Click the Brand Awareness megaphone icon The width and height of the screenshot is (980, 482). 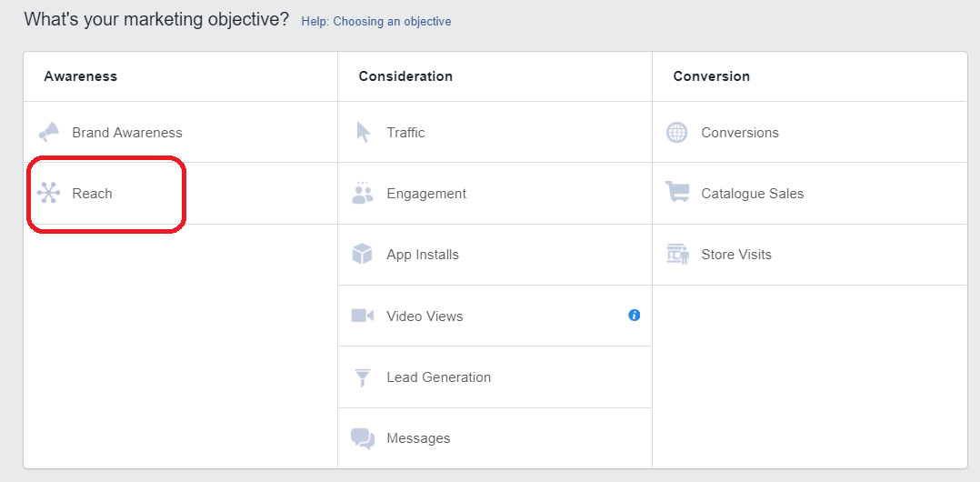click(x=48, y=132)
